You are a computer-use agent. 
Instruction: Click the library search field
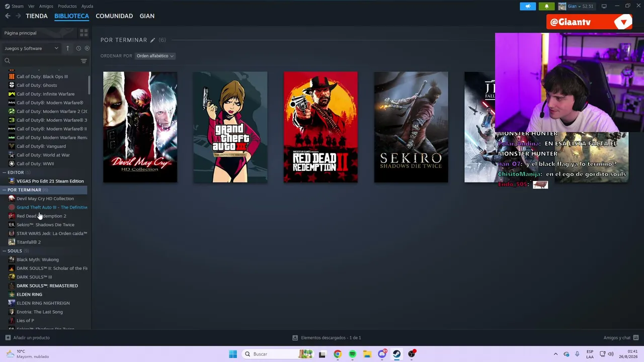(44, 61)
